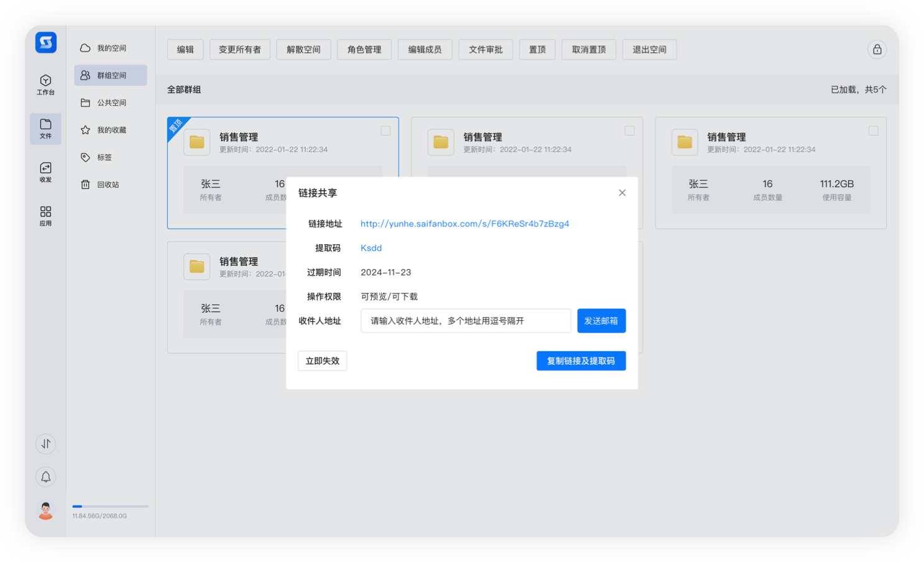Screen dimensions: 924x562
Task: Click the 编辑成员 button
Action: pos(425,49)
